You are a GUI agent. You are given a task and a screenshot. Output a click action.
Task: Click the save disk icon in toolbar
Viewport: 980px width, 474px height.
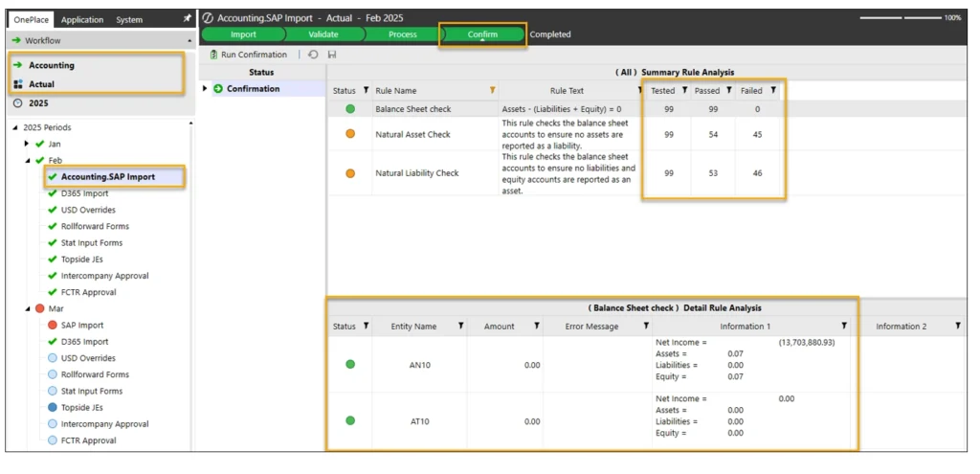[x=331, y=56]
